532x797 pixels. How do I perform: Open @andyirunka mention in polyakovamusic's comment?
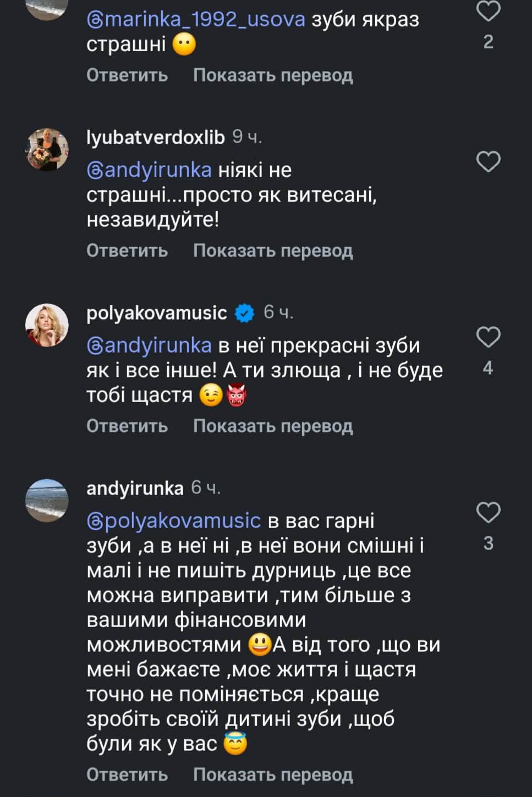pos(149,345)
